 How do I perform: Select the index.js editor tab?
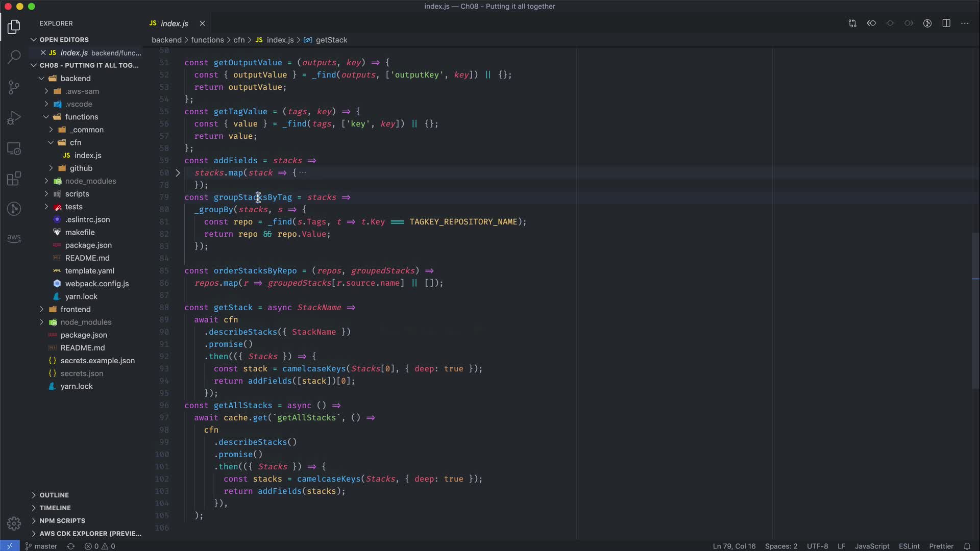pyautogui.click(x=174, y=23)
